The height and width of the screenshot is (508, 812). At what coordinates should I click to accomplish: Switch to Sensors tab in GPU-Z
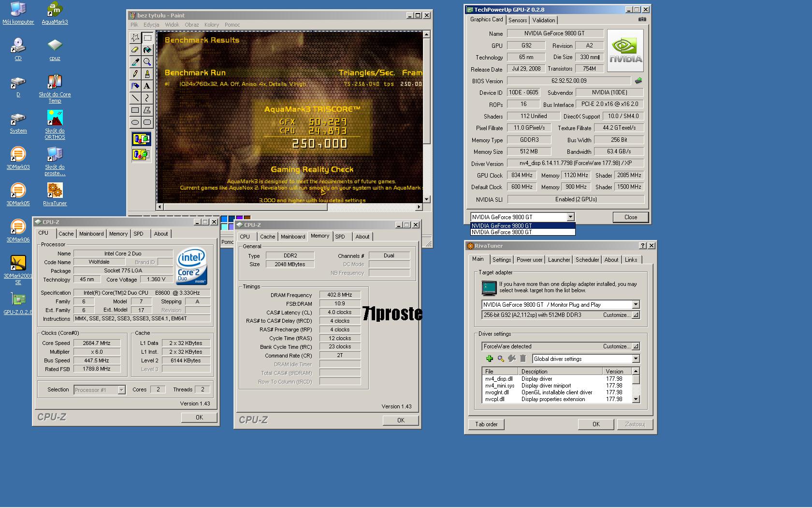click(x=518, y=20)
